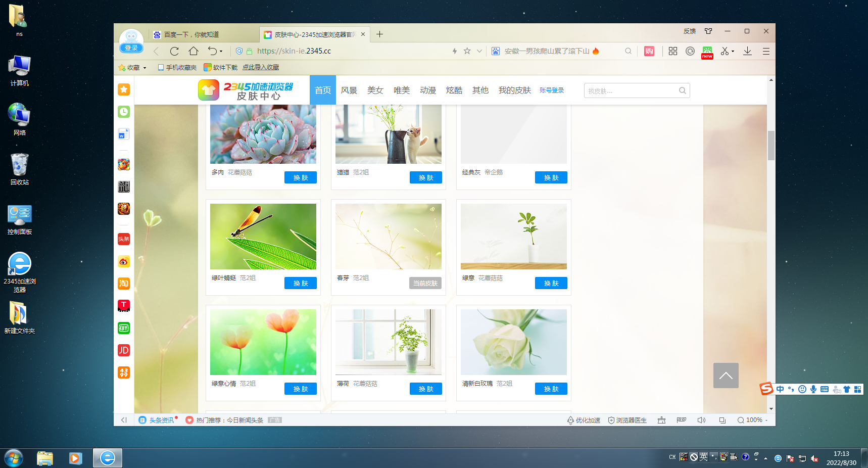Open the Word document icon in sidebar
Screen dimensions: 868x468
pyautogui.click(x=124, y=134)
